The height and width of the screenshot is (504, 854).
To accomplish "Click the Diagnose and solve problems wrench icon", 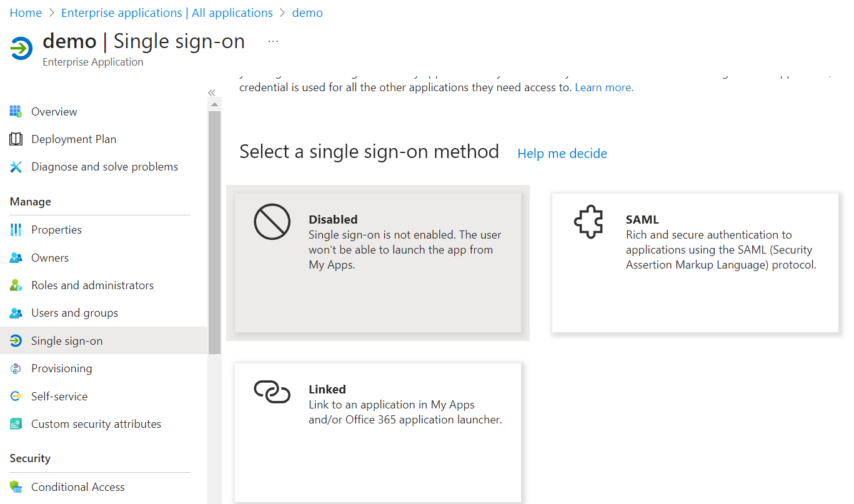I will pyautogui.click(x=16, y=167).
